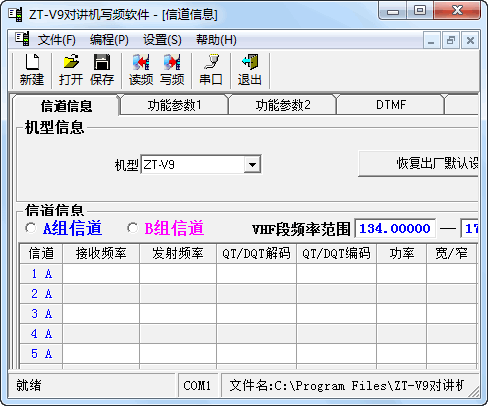Image resolution: width=488 pixels, height=406 pixels.
Task: Click the VHF lower frequency field 134.00000
Action: [x=395, y=228]
